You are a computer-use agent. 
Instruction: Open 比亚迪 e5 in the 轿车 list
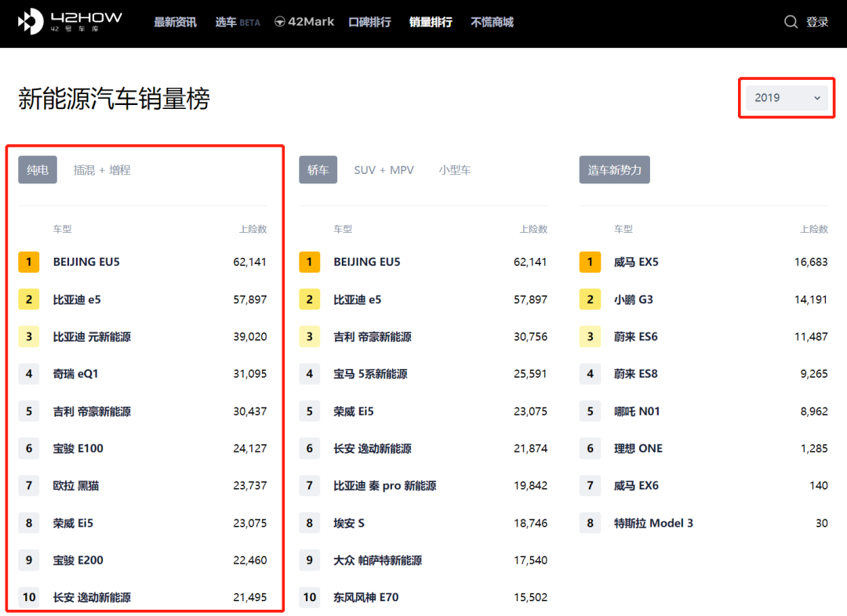[x=357, y=299]
